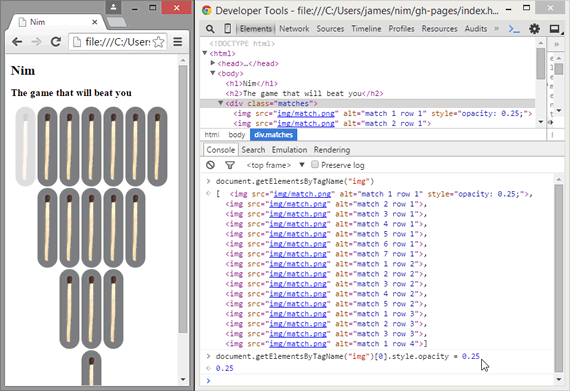The width and height of the screenshot is (570, 391).
Task: Click the 0.25 result value in console
Action: pos(224,368)
